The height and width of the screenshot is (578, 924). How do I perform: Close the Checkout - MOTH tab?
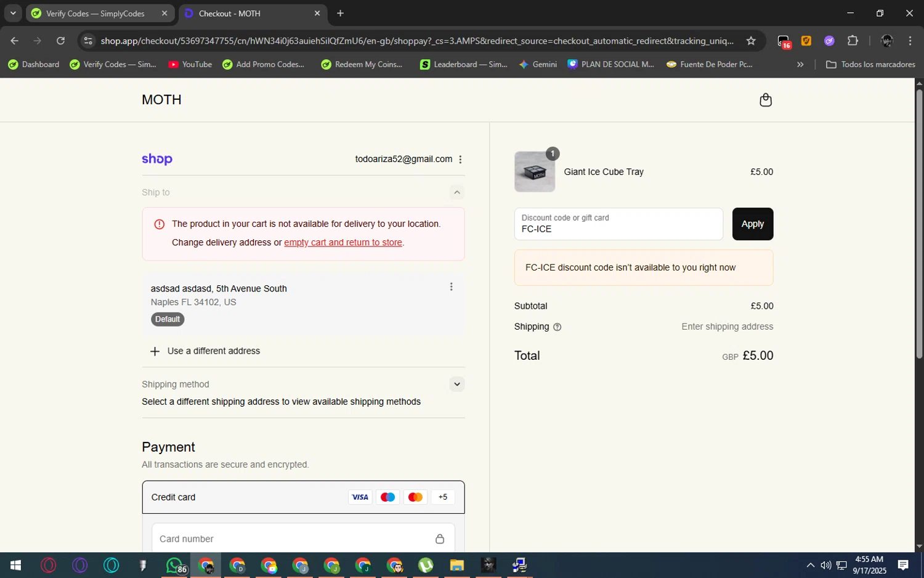pyautogui.click(x=317, y=13)
